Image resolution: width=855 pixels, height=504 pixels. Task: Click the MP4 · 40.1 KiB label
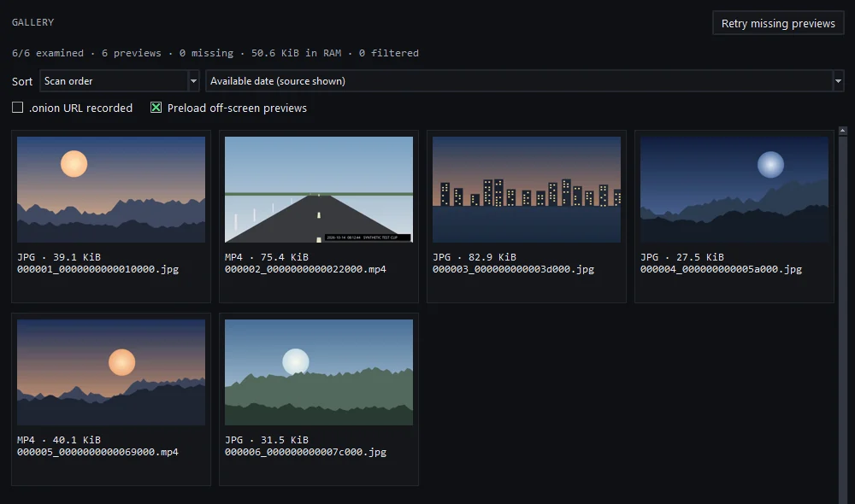pyautogui.click(x=59, y=440)
